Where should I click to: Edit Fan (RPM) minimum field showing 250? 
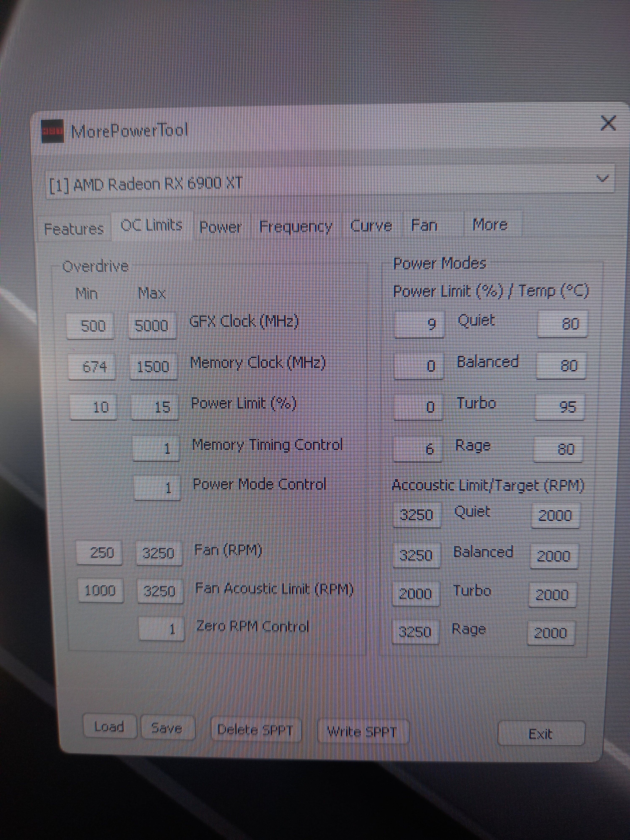[x=100, y=553]
